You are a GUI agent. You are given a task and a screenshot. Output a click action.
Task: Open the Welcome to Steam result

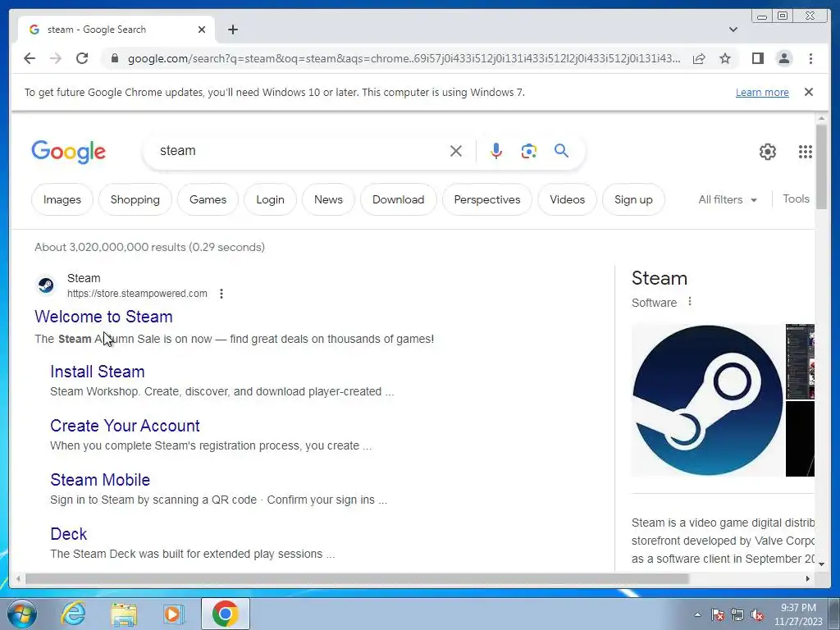click(103, 317)
